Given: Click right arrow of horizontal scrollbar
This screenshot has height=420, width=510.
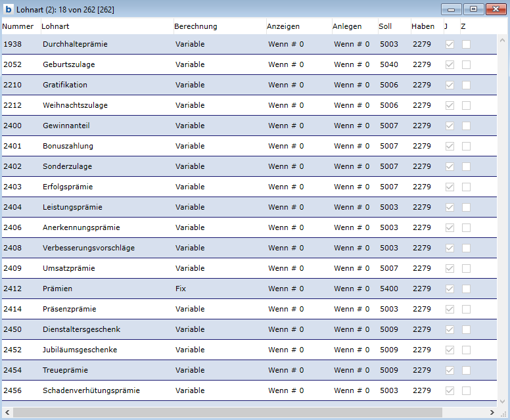Looking at the screenshot, I should click(503, 413).
